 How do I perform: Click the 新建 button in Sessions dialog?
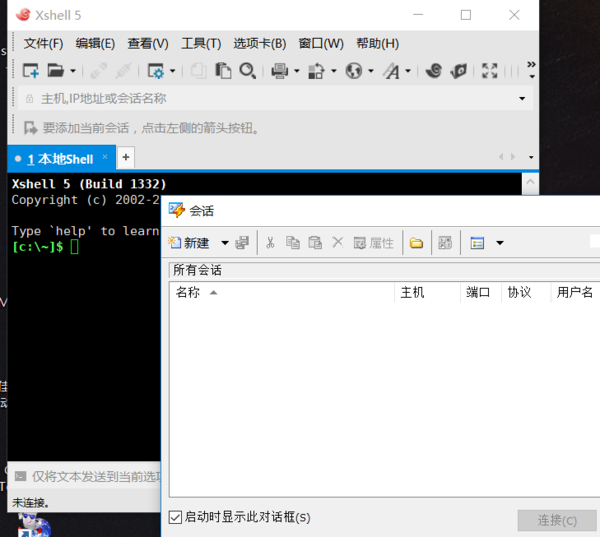189,243
